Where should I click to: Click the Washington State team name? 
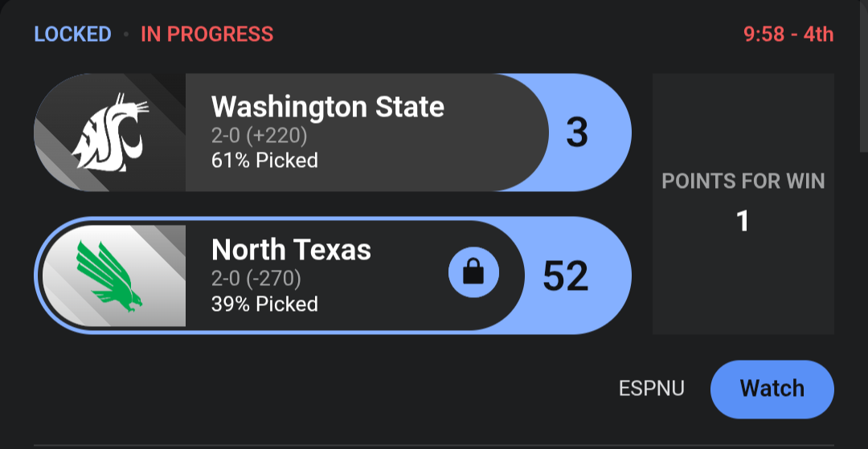pos(328,107)
